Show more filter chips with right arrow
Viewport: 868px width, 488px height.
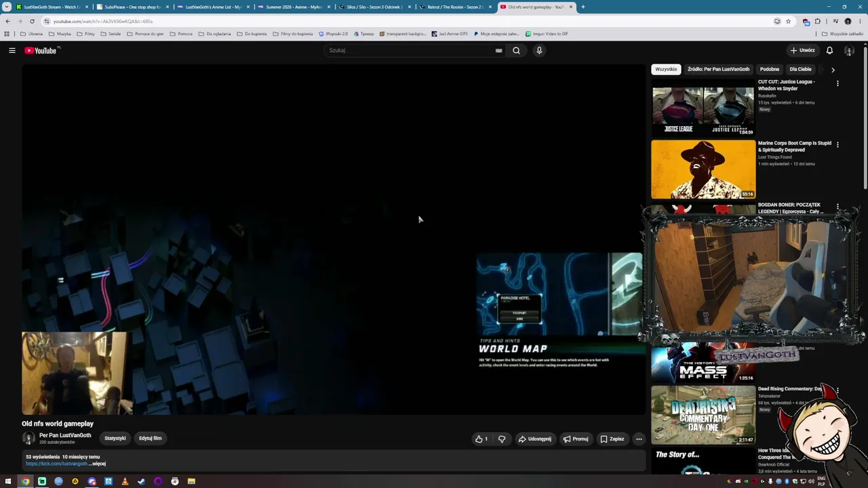(x=833, y=69)
